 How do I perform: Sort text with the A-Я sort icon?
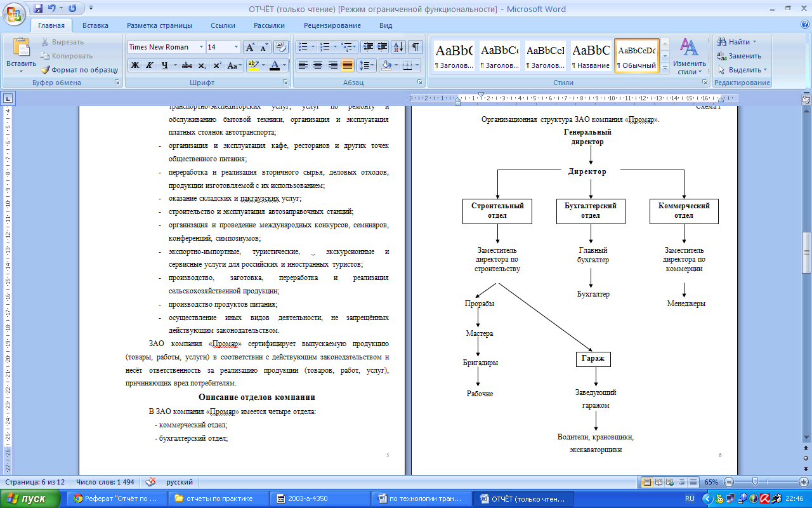click(398, 47)
